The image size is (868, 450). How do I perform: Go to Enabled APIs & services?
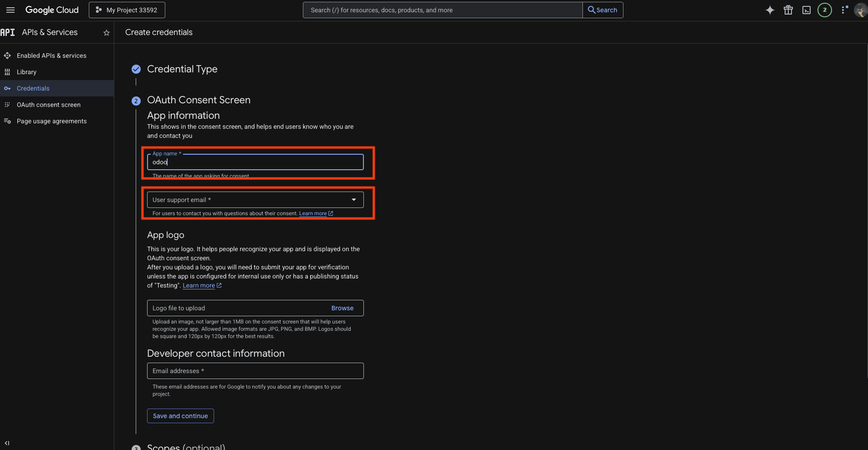coord(51,56)
